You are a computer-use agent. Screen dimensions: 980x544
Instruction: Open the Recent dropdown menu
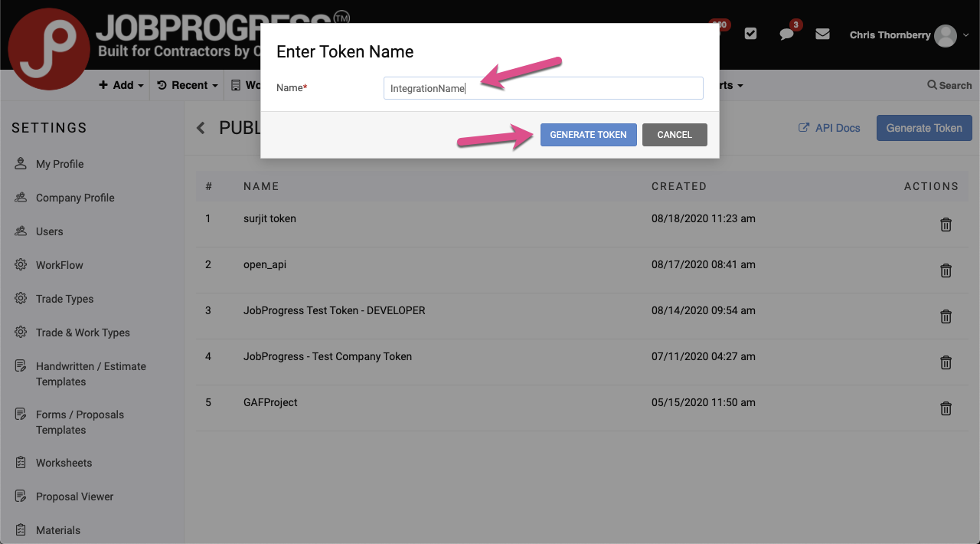pyautogui.click(x=188, y=85)
